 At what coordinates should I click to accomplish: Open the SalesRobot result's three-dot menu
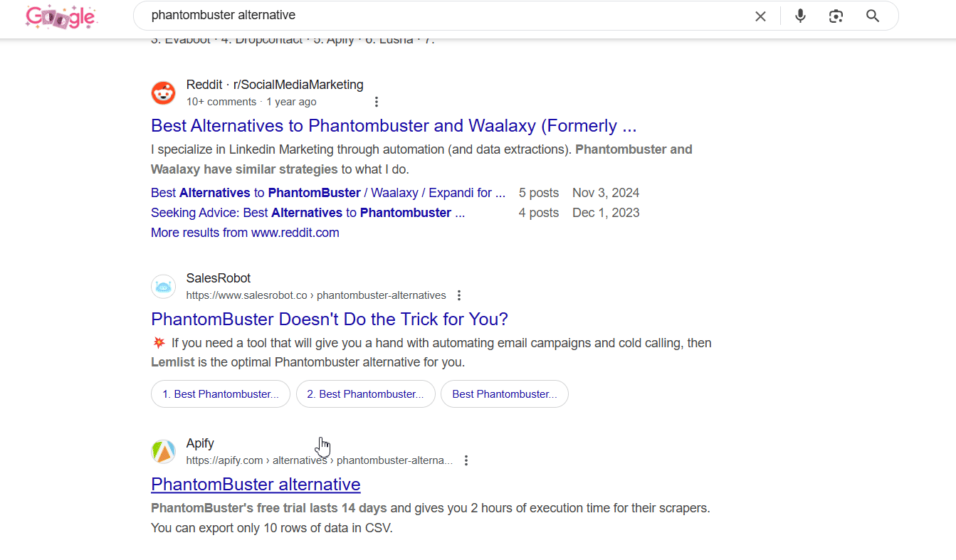459,295
